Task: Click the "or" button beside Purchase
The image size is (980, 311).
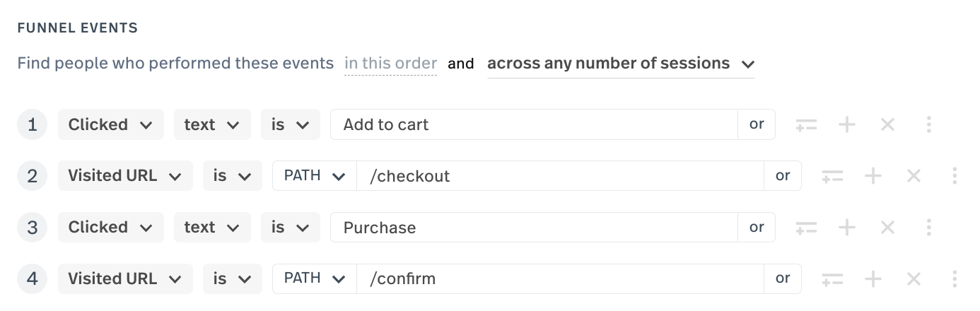Action: point(757,228)
